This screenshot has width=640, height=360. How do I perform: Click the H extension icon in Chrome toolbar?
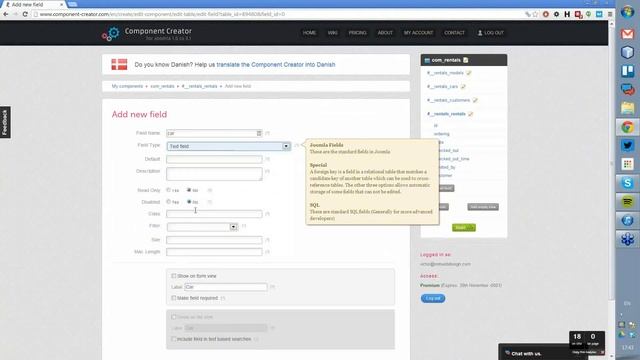(x=567, y=14)
